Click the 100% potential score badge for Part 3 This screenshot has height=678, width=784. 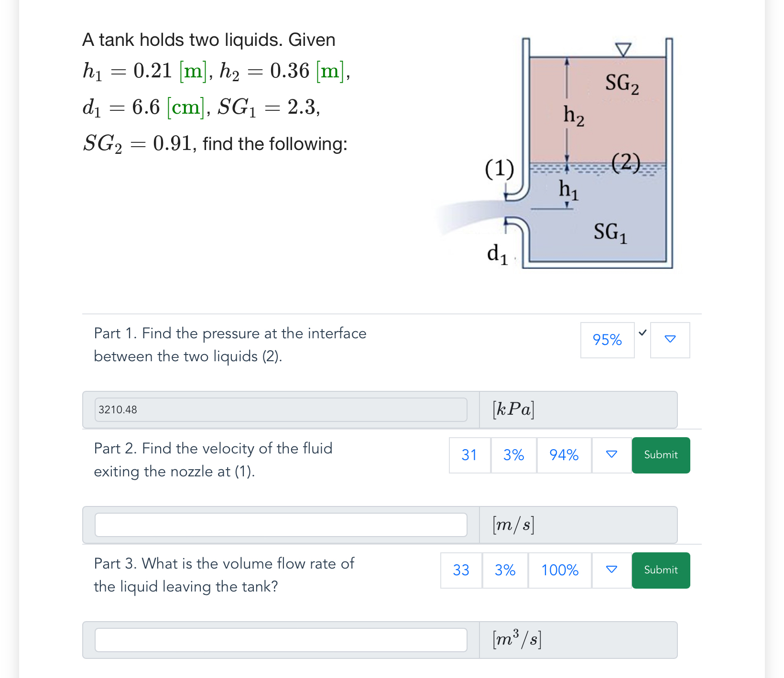559,570
